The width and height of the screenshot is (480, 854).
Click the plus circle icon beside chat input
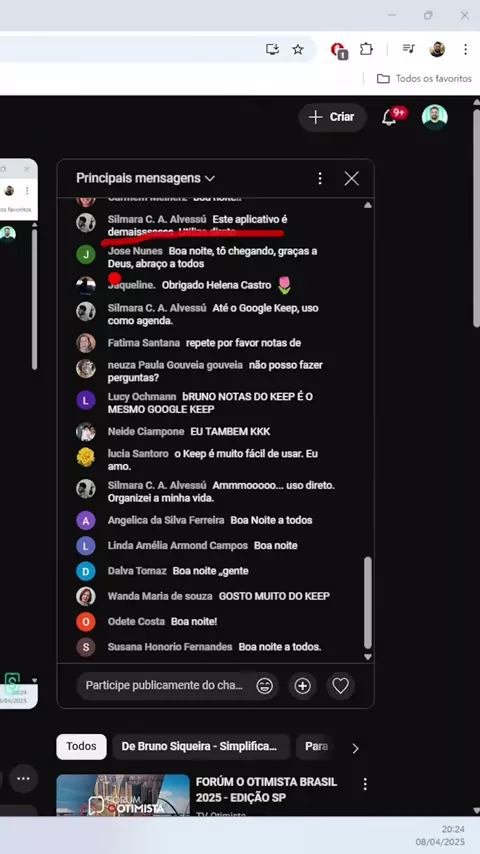[302, 686]
